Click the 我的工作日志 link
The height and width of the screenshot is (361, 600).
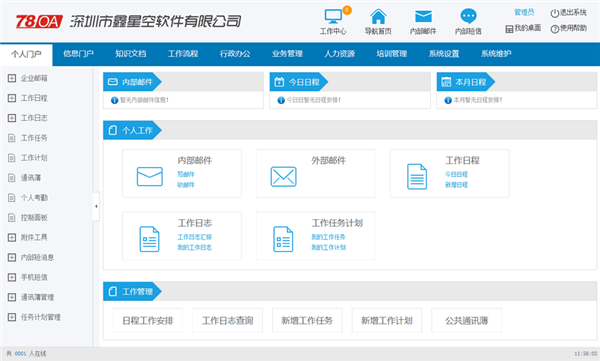[x=194, y=247]
